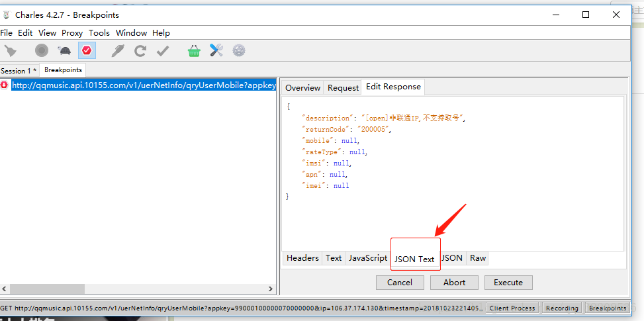Minimize the Charles window

(556, 15)
